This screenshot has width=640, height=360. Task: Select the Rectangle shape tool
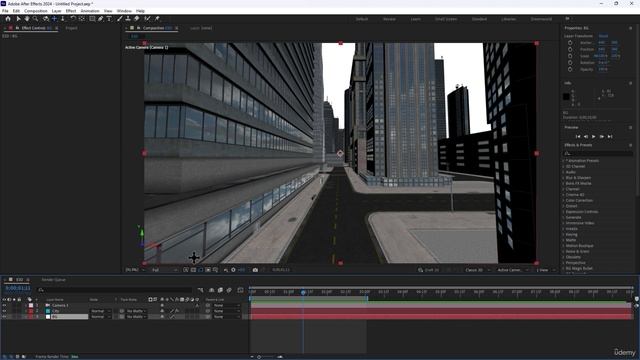pos(92,19)
